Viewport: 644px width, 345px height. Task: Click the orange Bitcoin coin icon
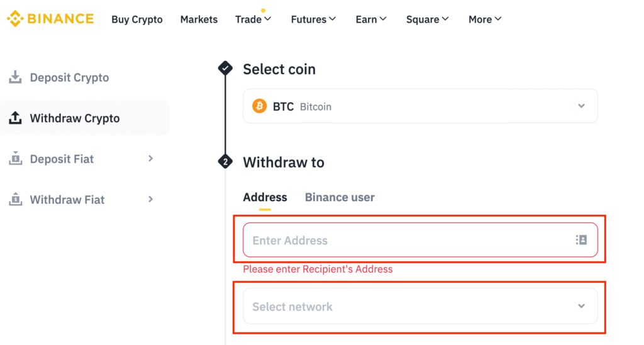(x=259, y=106)
